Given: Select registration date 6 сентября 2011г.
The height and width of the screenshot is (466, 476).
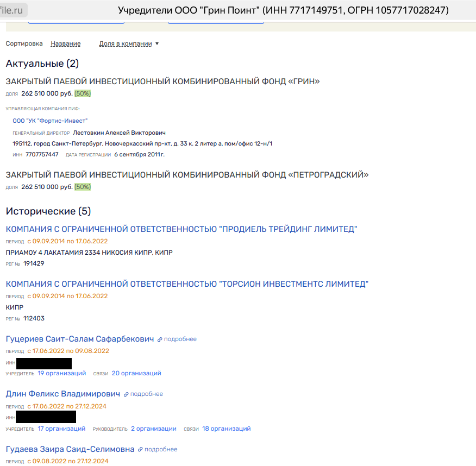Looking at the screenshot, I should coord(139,154).
